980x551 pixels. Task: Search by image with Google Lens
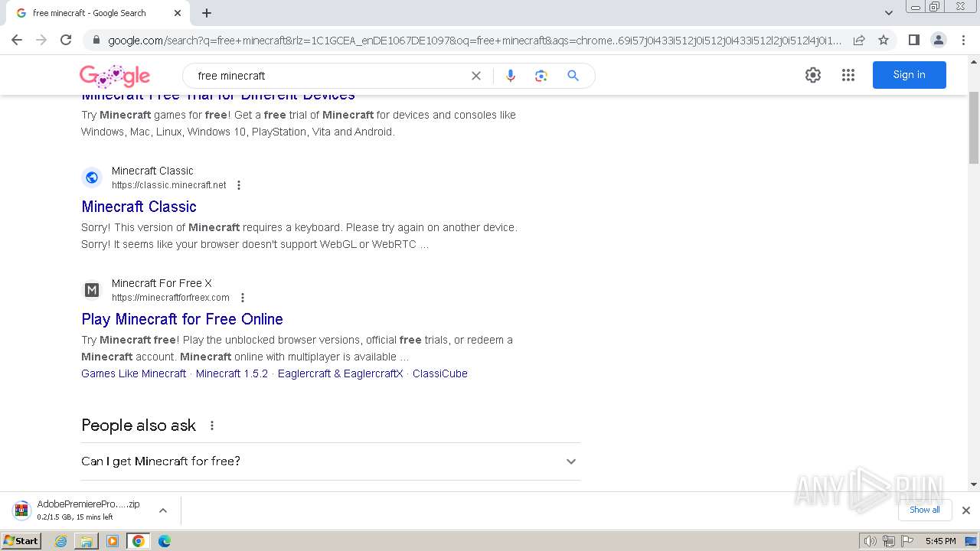541,76
